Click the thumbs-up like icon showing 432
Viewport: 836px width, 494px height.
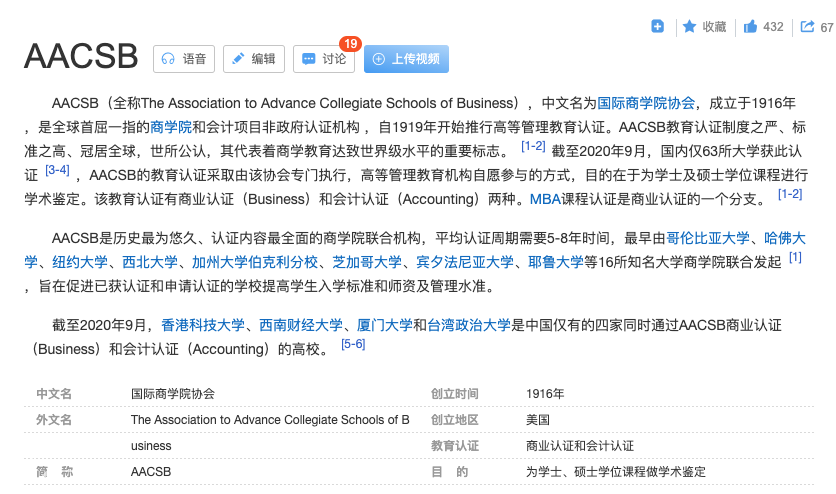point(750,26)
